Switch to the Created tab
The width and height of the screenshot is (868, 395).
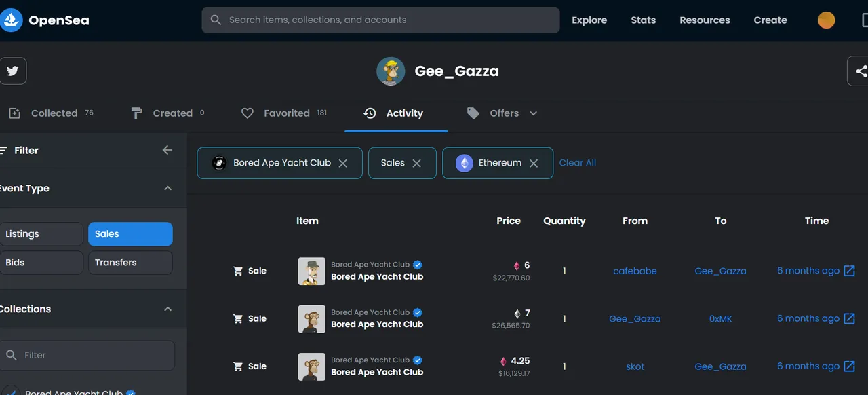point(167,113)
